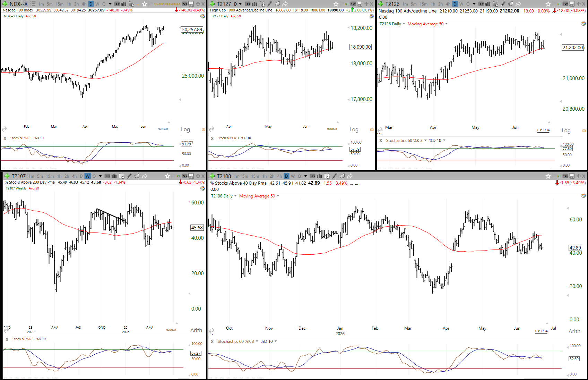Select pencil drawing tool on T2108 chart
Screen dimensions: 588x380
(335, 176)
